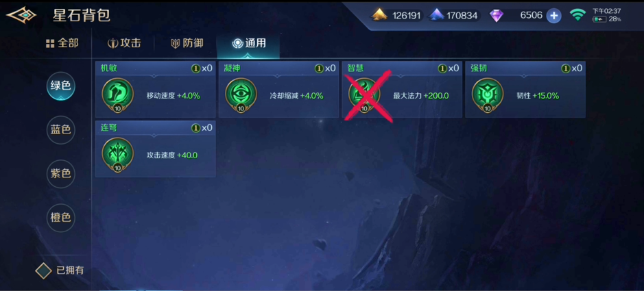Select the 机敏 movement speed stone icon

tap(117, 94)
